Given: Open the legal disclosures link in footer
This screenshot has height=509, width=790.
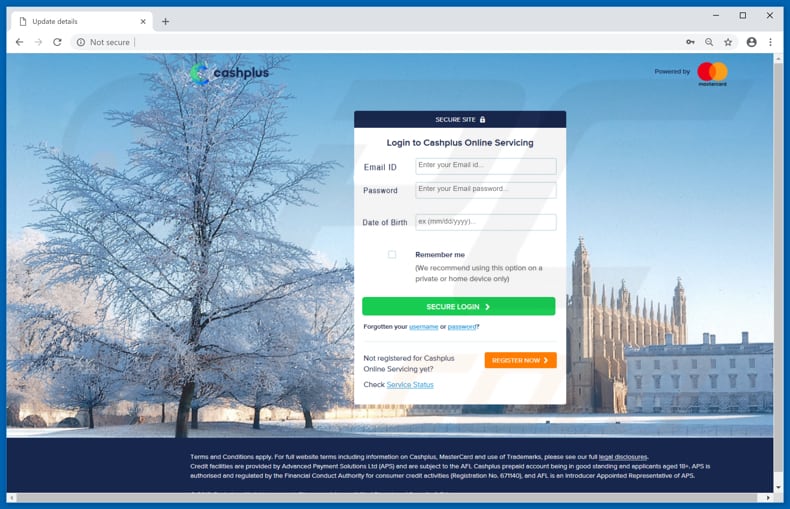Looking at the screenshot, I should [623, 457].
